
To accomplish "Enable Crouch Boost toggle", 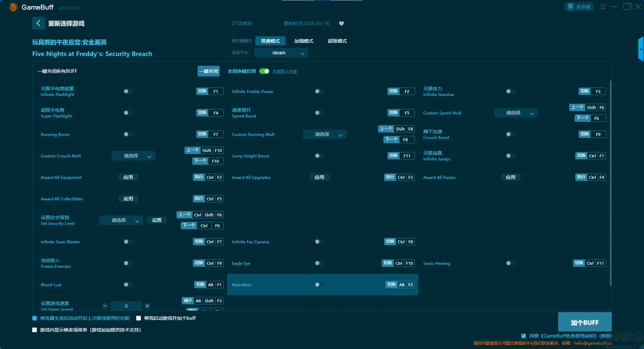I will coord(511,134).
